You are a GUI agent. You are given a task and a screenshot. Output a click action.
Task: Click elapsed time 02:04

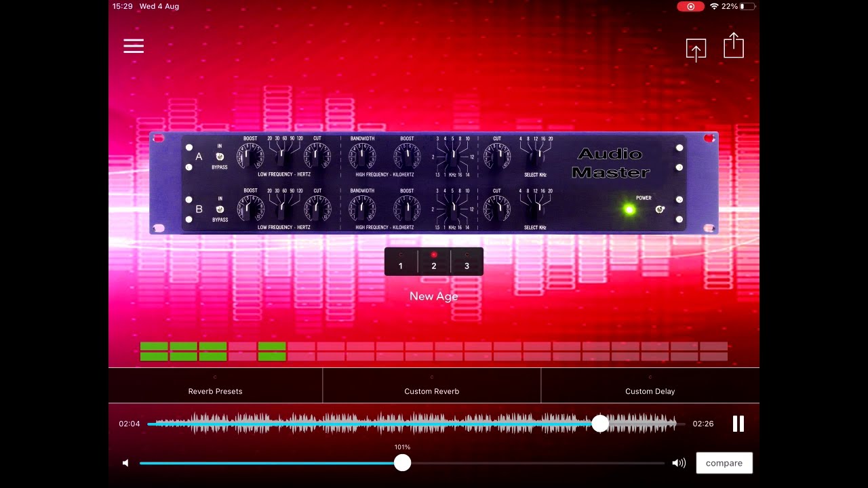coord(130,424)
